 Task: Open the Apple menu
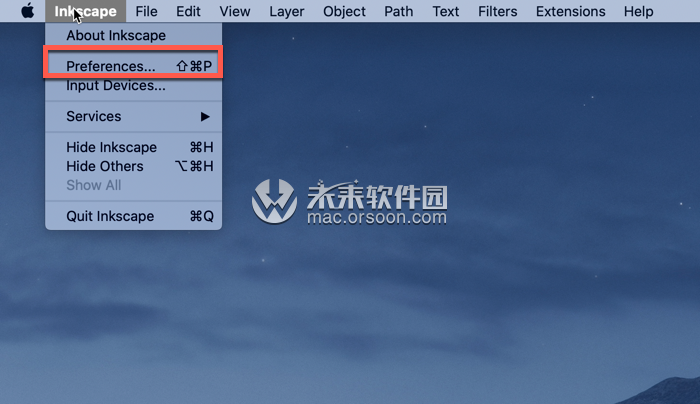coord(28,11)
